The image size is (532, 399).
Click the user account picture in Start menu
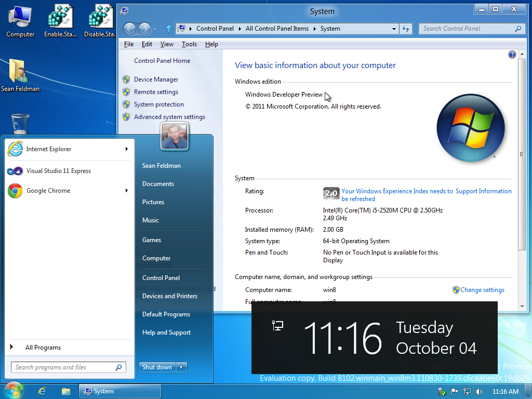click(175, 137)
